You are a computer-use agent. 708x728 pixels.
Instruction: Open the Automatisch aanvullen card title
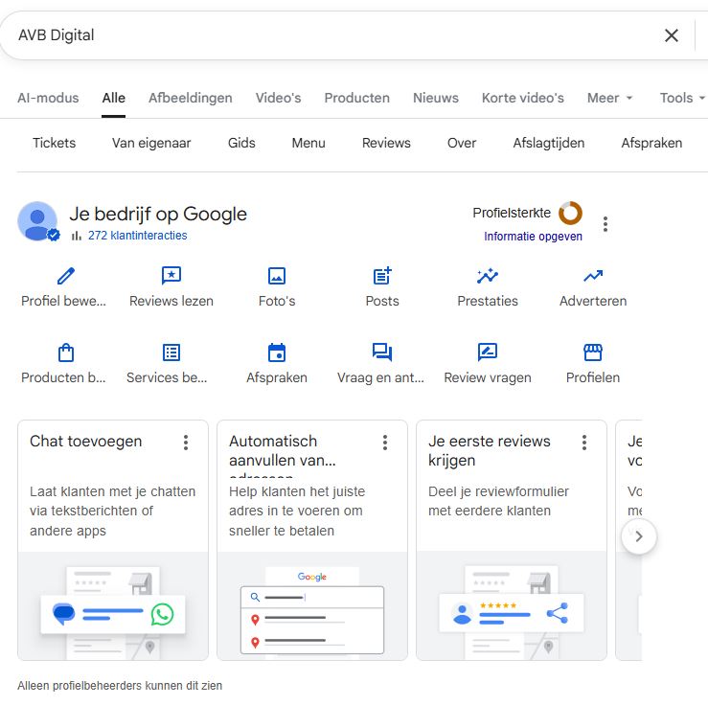click(x=283, y=451)
